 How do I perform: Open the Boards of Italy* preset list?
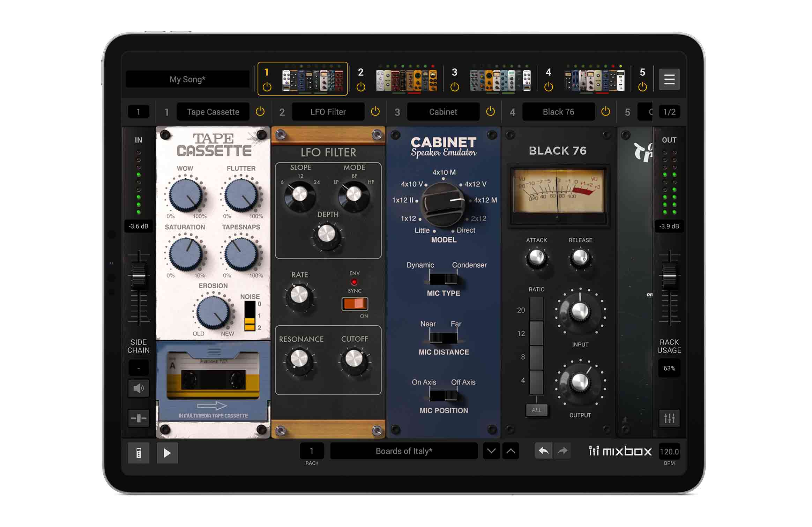[x=404, y=451]
